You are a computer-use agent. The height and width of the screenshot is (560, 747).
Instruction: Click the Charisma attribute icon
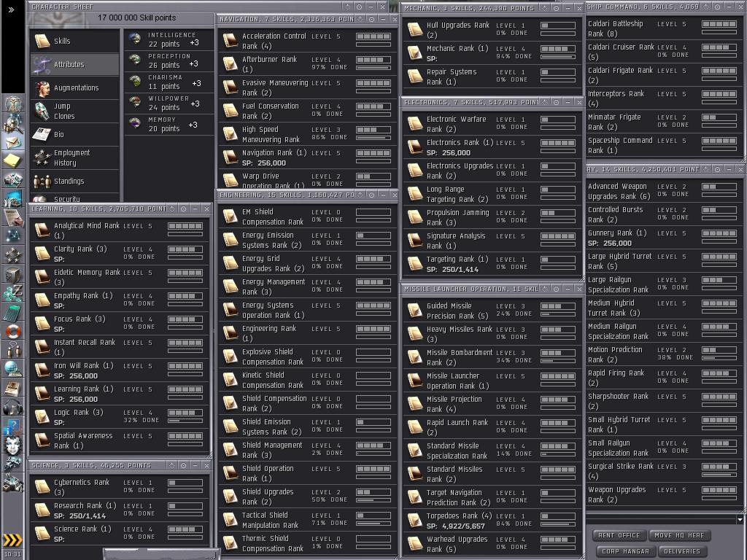135,81
